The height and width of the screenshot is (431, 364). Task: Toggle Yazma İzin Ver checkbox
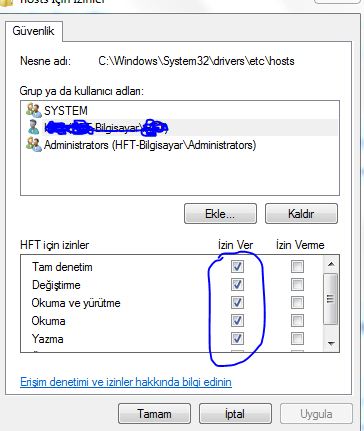237,338
